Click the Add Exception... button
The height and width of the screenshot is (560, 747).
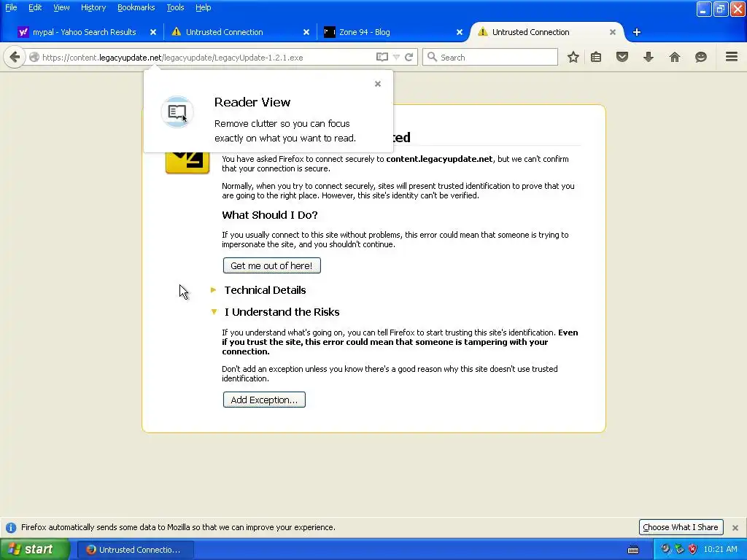(x=264, y=400)
